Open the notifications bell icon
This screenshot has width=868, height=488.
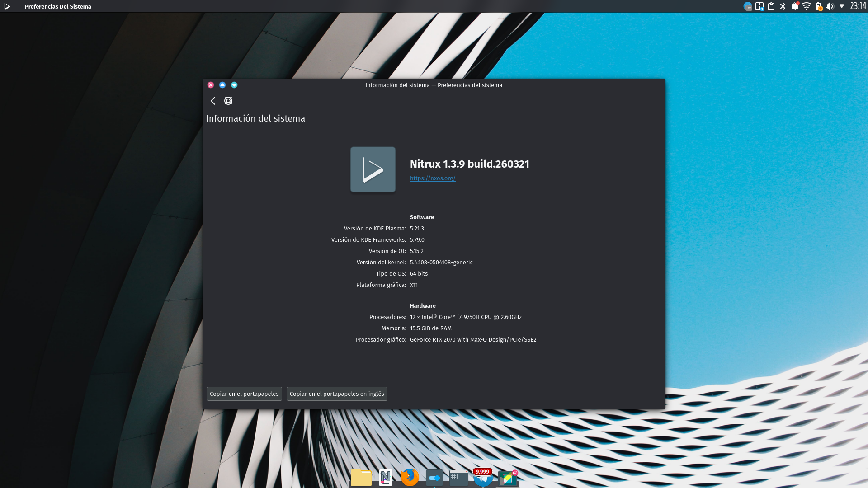click(795, 6)
